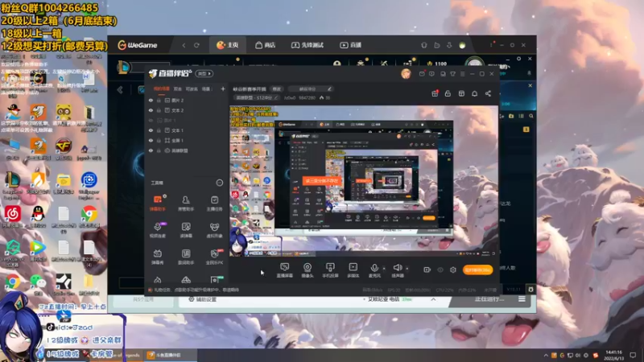Add a 手机投屏 phone cast source
The width and height of the screenshot is (644, 362).
330,270
